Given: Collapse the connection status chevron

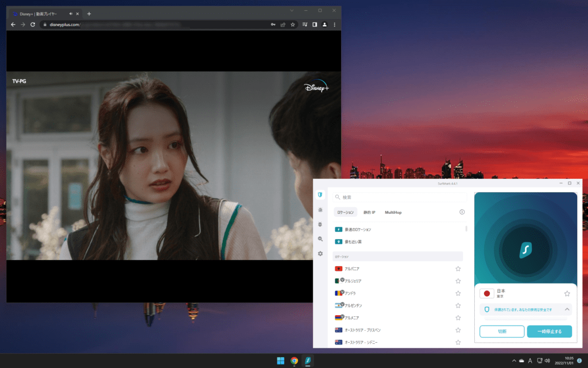Looking at the screenshot, I should 567,309.
